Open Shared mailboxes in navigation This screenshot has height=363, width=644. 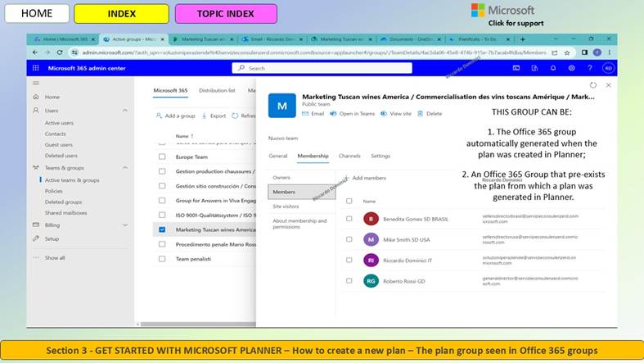coord(65,213)
